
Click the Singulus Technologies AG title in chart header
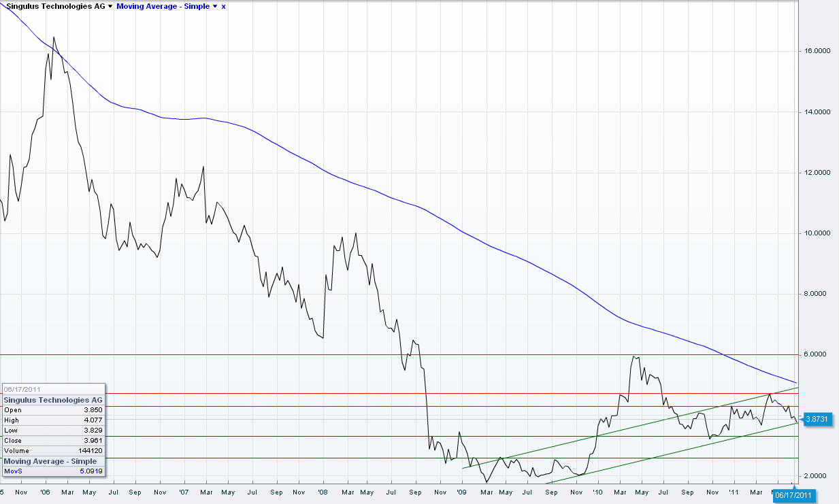click(54, 5)
